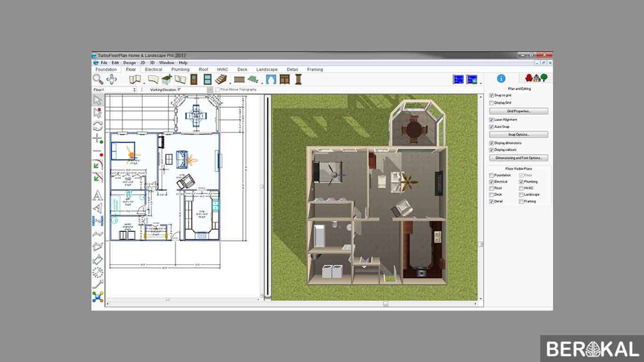The image size is (644, 362).
Task: Activate the Zoom magnifier tool
Action: pyautogui.click(x=97, y=79)
